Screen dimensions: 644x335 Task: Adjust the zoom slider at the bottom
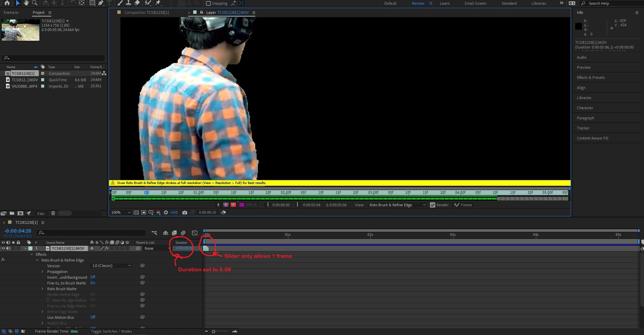point(213,331)
